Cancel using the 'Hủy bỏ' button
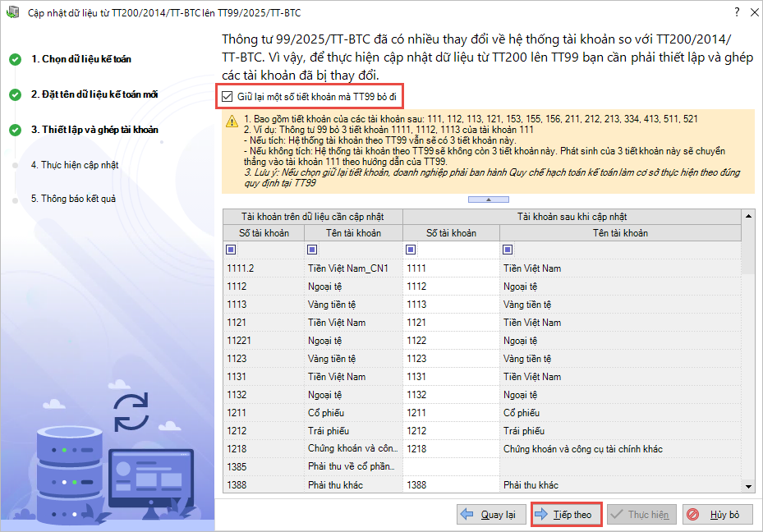The width and height of the screenshot is (763, 532). [716, 515]
